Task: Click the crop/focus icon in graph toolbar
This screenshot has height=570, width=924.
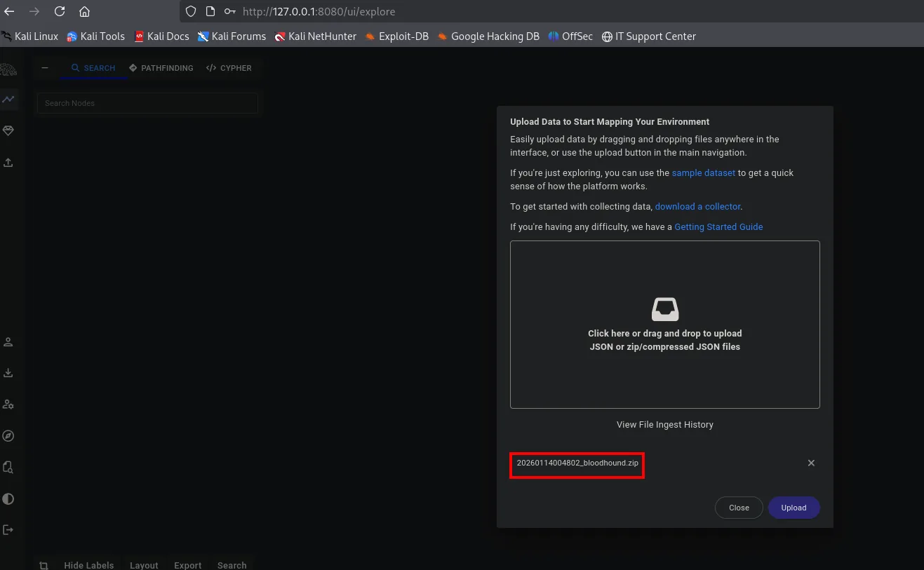Action: point(43,565)
